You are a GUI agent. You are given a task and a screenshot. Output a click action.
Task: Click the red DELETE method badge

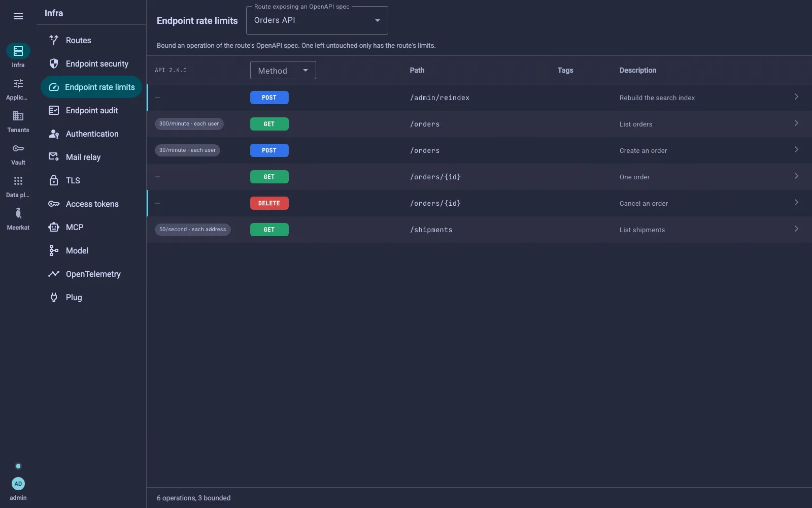[269, 203]
